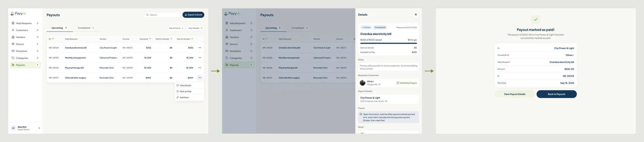Click "Physical therapy bill" in first panel table

click(74, 68)
